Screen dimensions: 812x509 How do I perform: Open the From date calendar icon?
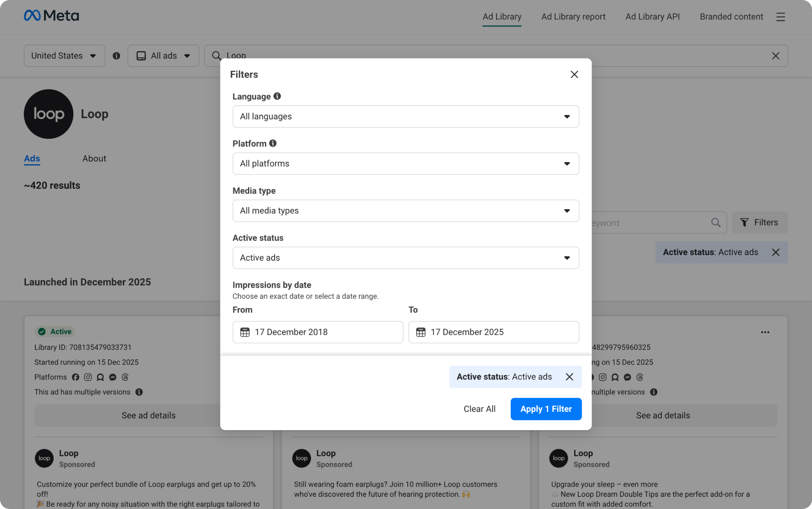pyautogui.click(x=245, y=332)
